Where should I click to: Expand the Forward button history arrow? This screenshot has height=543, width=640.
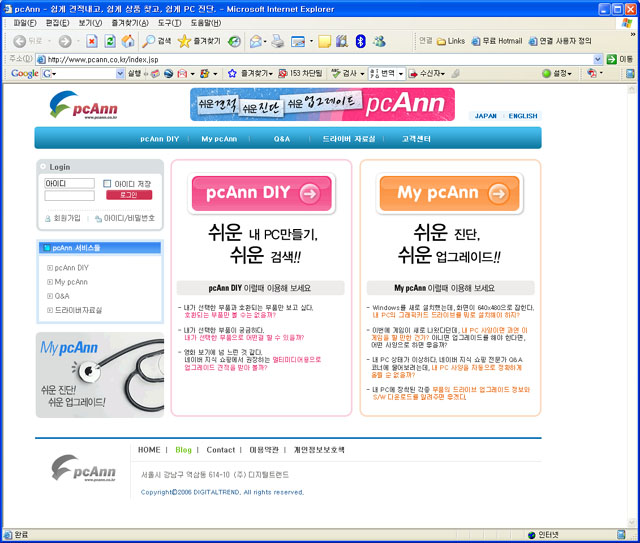(x=78, y=41)
